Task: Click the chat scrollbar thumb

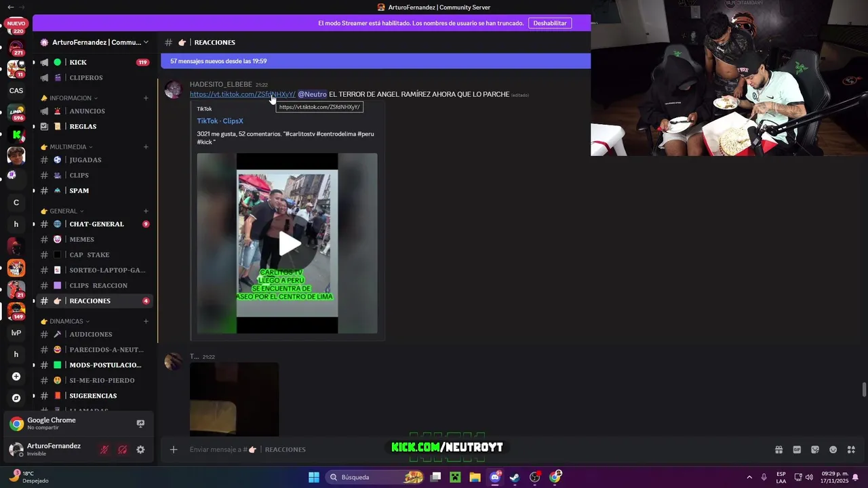Action: pyautogui.click(x=864, y=390)
